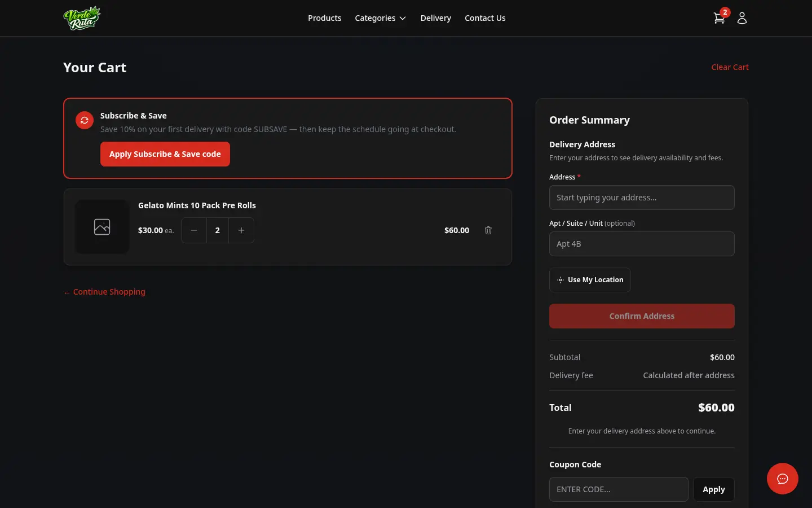Click 'Calculated after address' delivery fee text
Image resolution: width=812 pixels, height=508 pixels.
pos(689,375)
